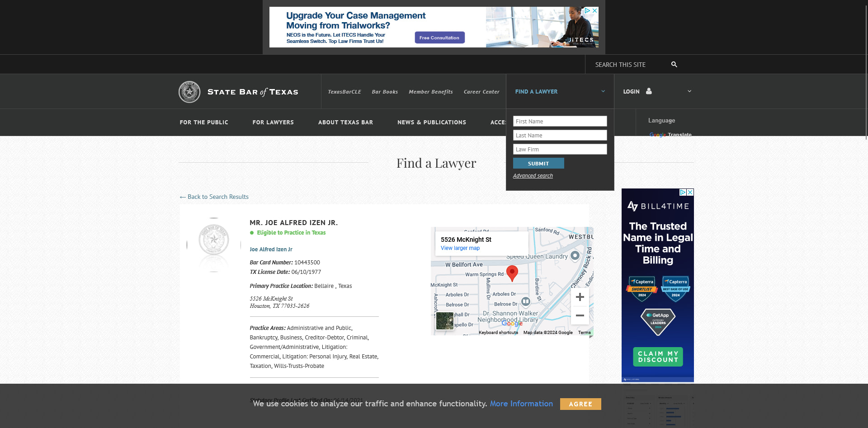Image resolution: width=868 pixels, height=428 pixels.
Task: Expand the Find a Lawyer dropdown chevron
Action: point(603,91)
